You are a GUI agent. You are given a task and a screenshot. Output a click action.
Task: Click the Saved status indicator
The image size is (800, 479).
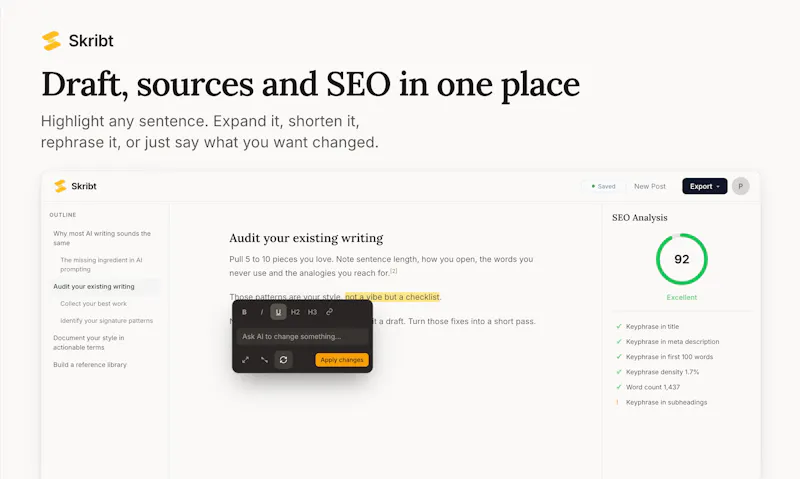[604, 186]
